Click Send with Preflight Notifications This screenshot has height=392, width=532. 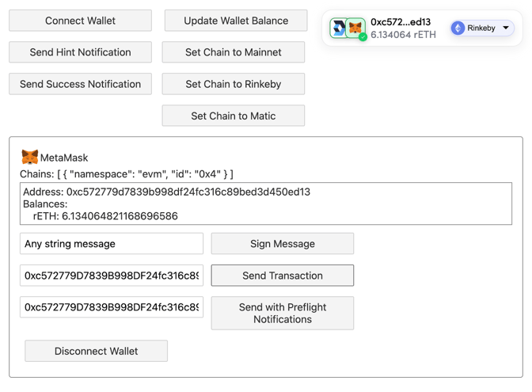click(283, 314)
